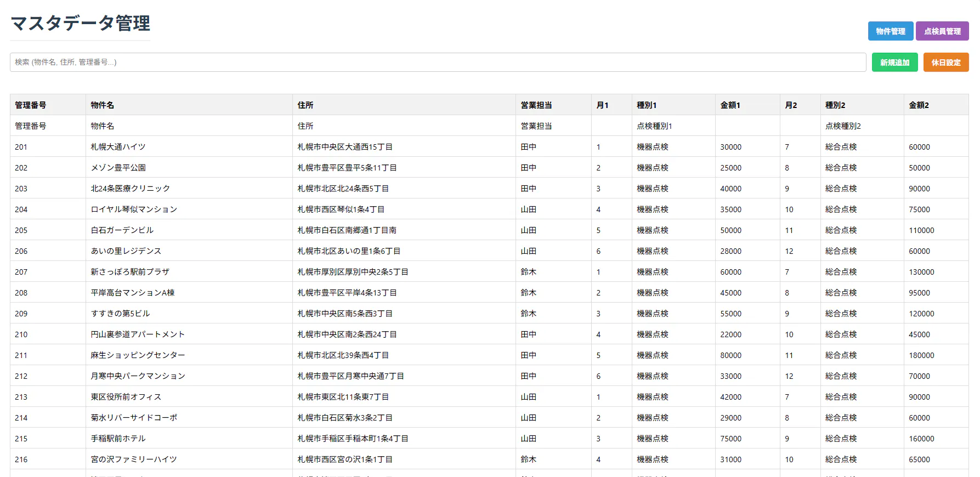Click address 札幌市中央区南5条西3丁目
The height and width of the screenshot is (477, 980).
(345, 314)
